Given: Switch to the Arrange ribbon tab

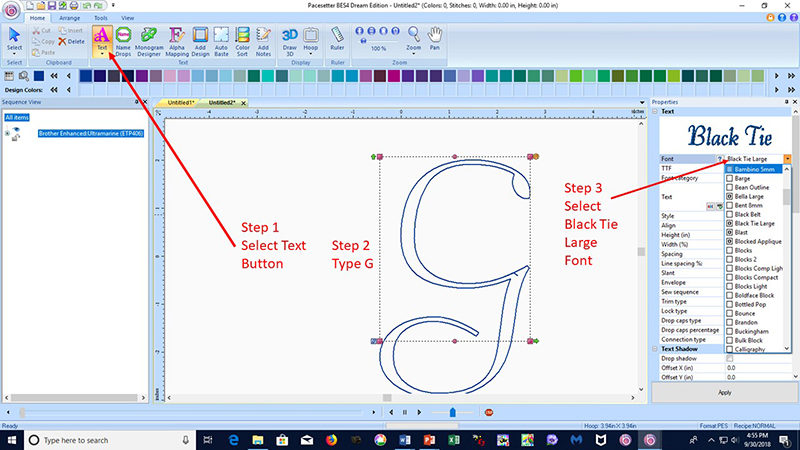Looking at the screenshot, I should (x=70, y=18).
